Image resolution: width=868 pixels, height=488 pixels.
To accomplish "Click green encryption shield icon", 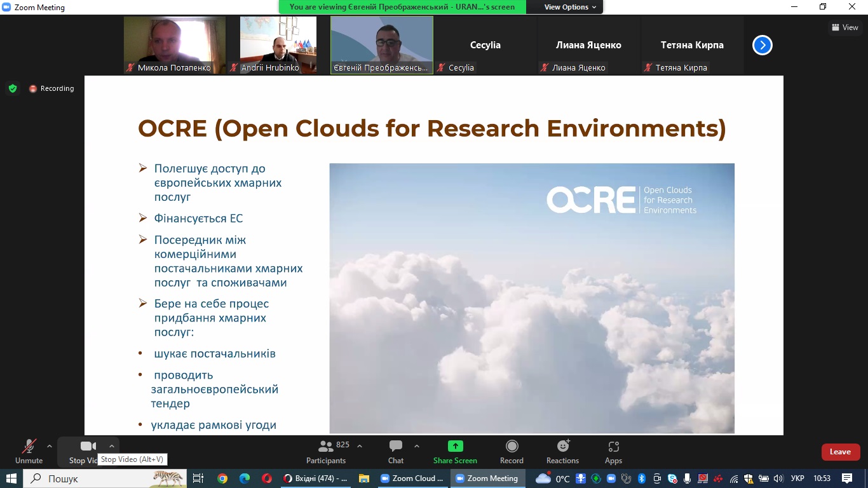I will coord(12,88).
